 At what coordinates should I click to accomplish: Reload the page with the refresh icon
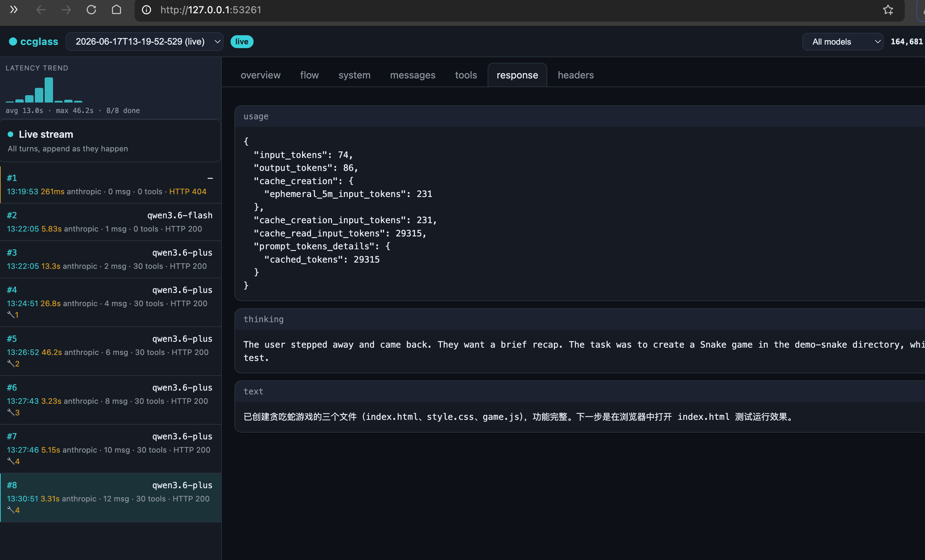point(91,10)
